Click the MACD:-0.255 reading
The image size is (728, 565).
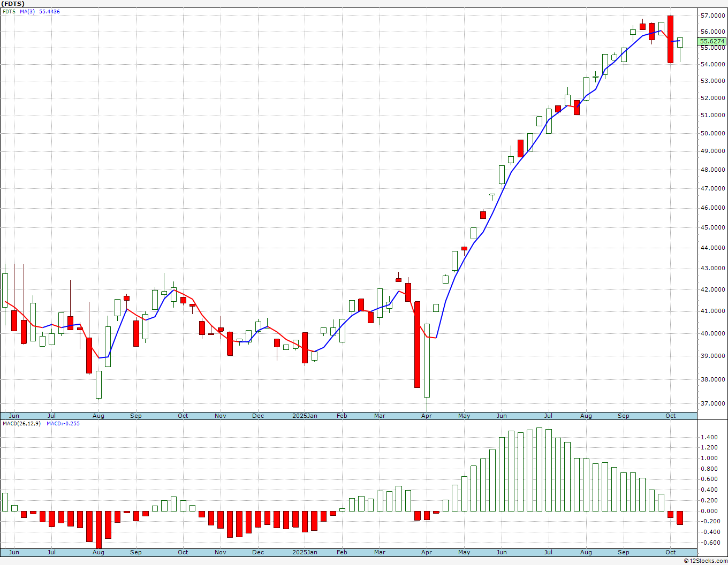[63, 424]
